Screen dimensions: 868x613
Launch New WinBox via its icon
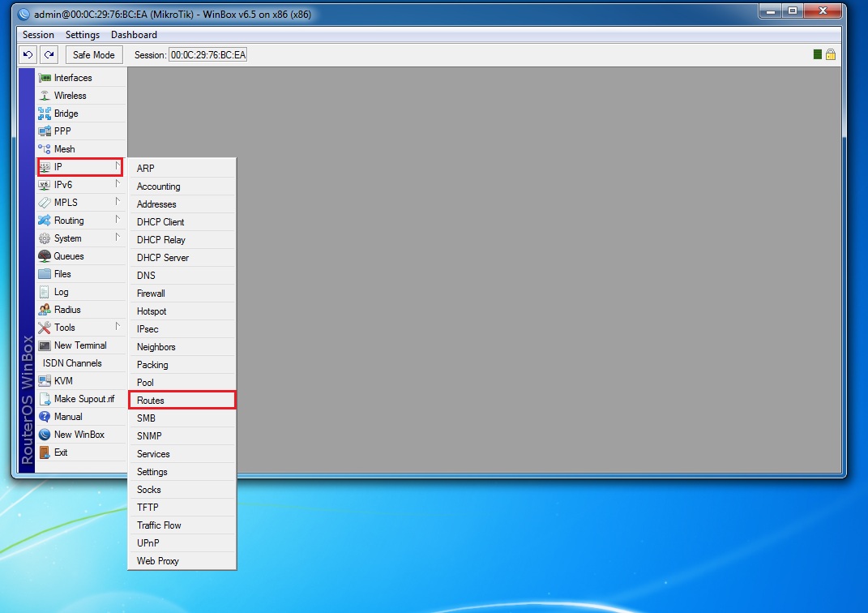click(45, 435)
